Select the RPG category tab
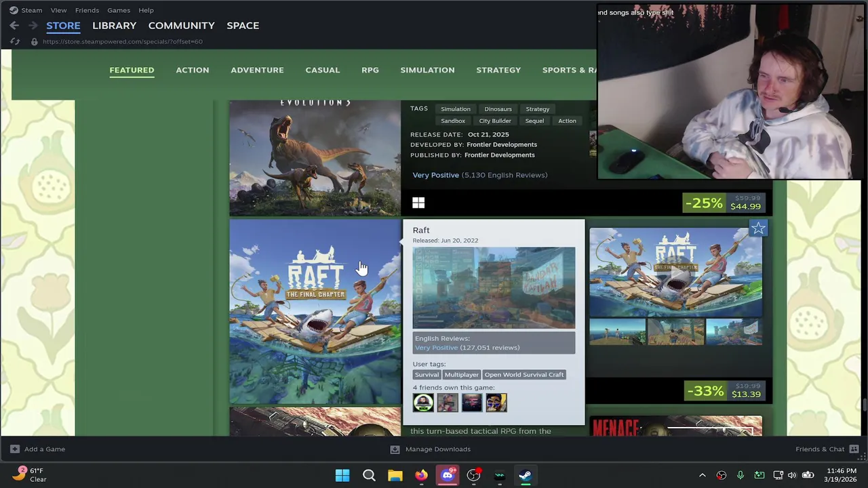868x488 pixels. (x=370, y=70)
